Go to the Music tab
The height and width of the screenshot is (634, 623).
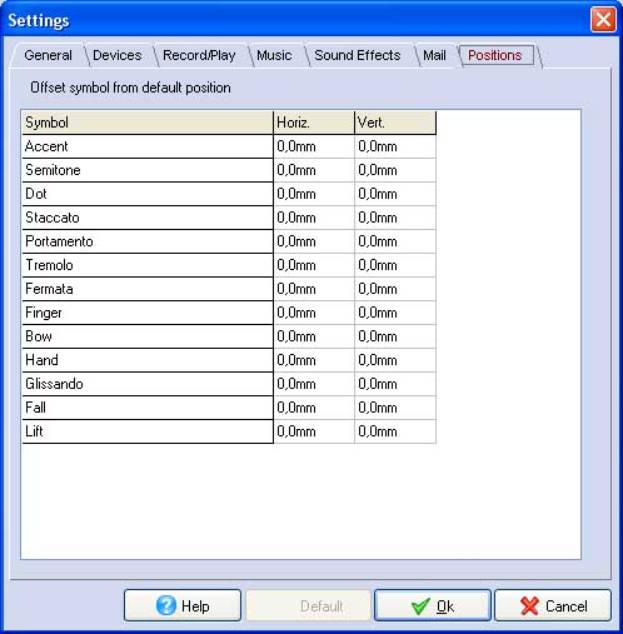(x=274, y=55)
